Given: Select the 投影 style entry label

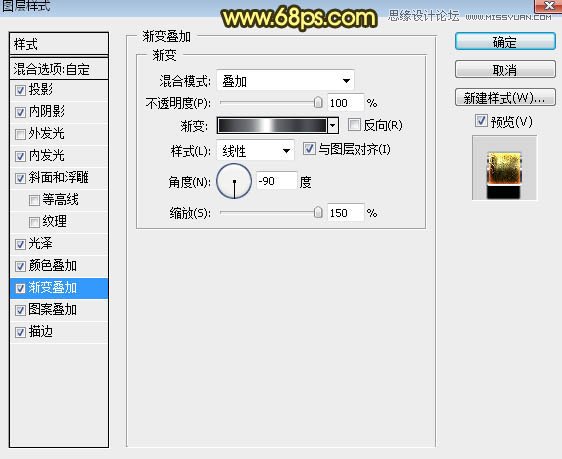Looking at the screenshot, I should [41, 89].
